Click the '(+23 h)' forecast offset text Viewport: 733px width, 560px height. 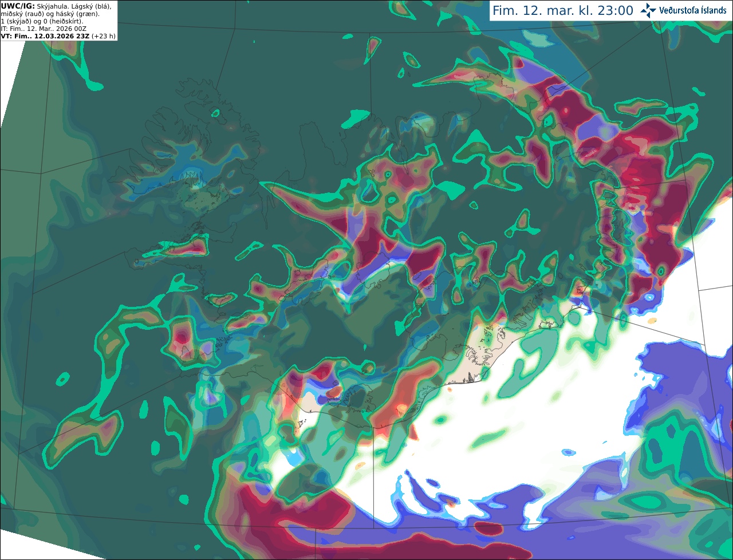click(x=104, y=36)
